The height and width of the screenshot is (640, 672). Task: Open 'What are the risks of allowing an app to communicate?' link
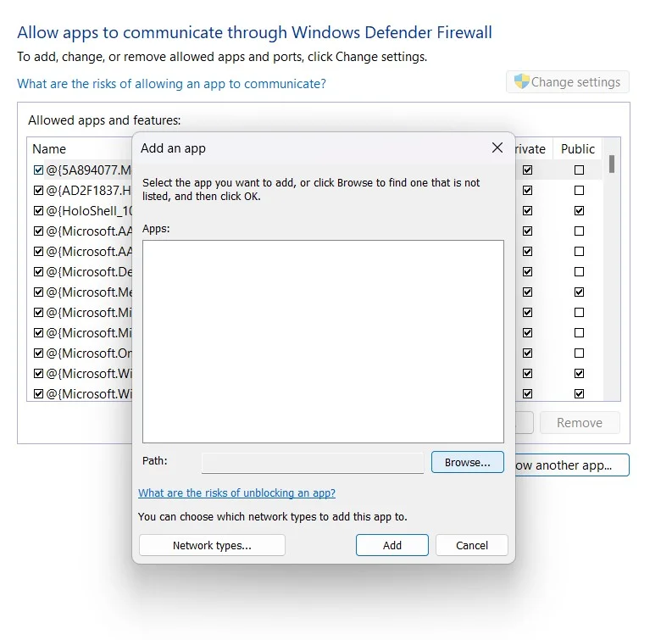click(171, 84)
